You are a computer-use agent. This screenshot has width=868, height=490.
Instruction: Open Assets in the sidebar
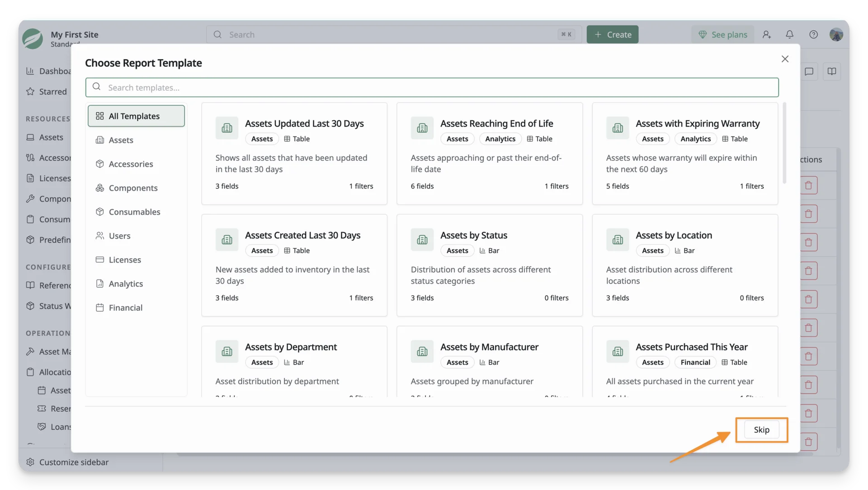(x=45, y=137)
